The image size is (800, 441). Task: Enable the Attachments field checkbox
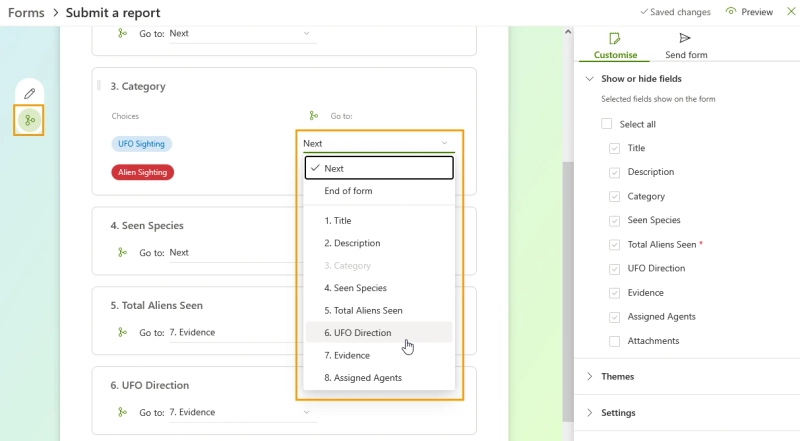point(614,341)
